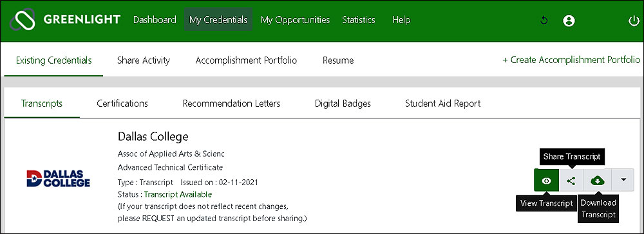Select the Transcripts sub-tab
The height and width of the screenshot is (234, 644).
coord(42,104)
